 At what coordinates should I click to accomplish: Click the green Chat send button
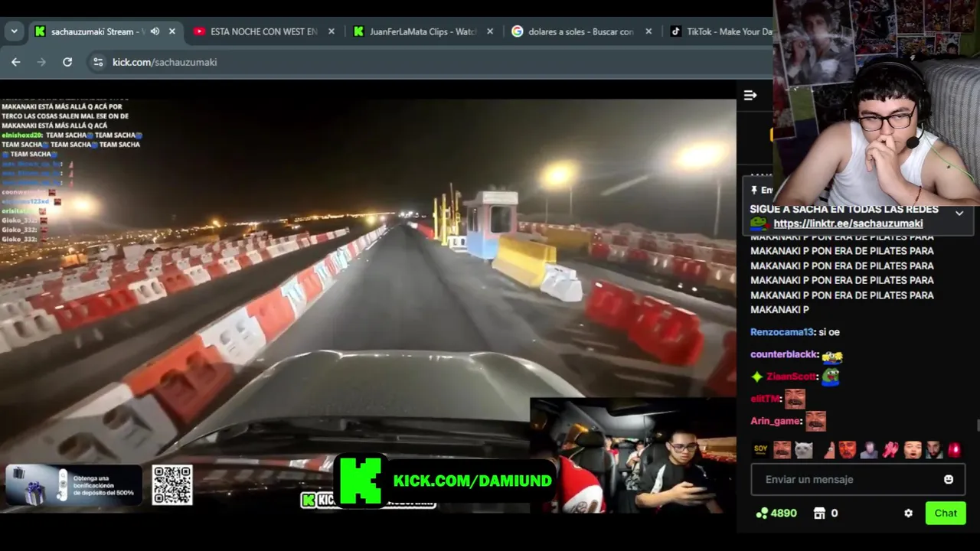pyautogui.click(x=946, y=514)
